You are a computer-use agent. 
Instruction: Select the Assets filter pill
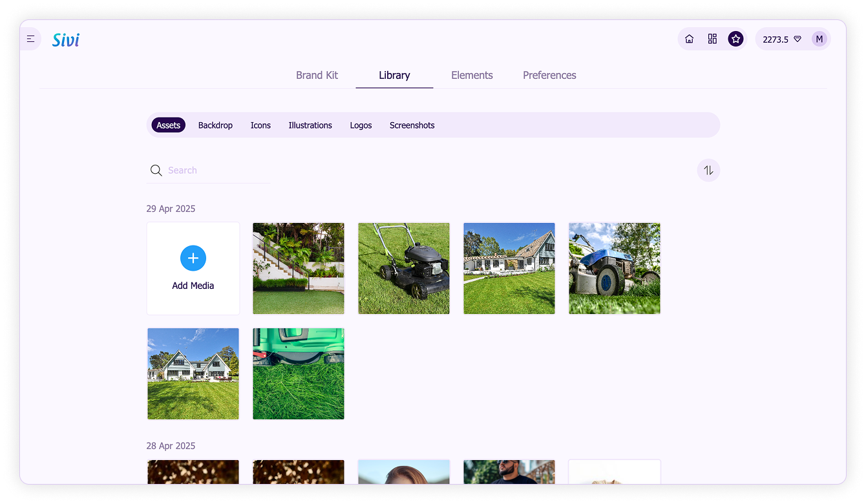(x=168, y=125)
